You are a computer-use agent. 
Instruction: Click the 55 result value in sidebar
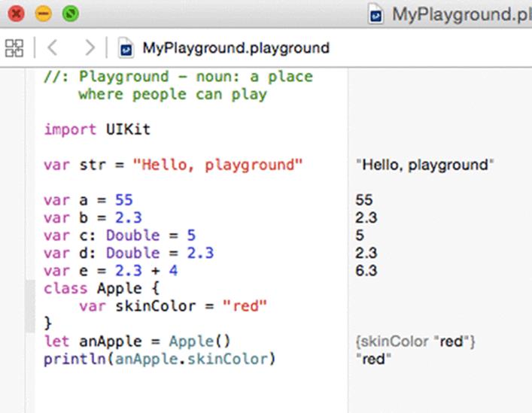tap(364, 199)
